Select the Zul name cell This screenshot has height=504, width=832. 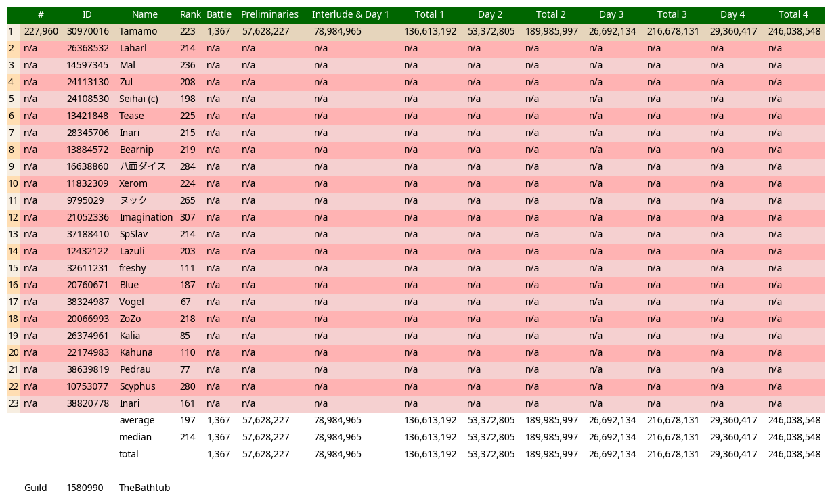coord(126,82)
